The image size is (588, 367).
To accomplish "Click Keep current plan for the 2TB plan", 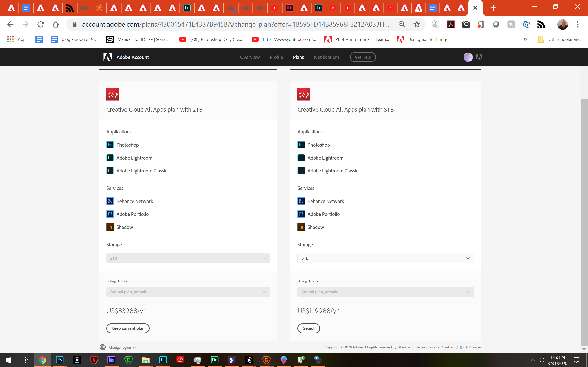I will pos(128,328).
